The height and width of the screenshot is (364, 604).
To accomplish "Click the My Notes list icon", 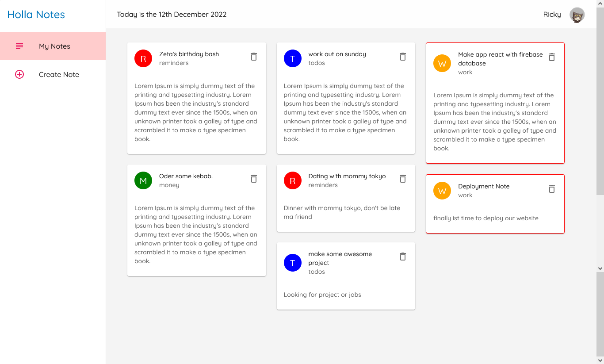I will coord(19,46).
